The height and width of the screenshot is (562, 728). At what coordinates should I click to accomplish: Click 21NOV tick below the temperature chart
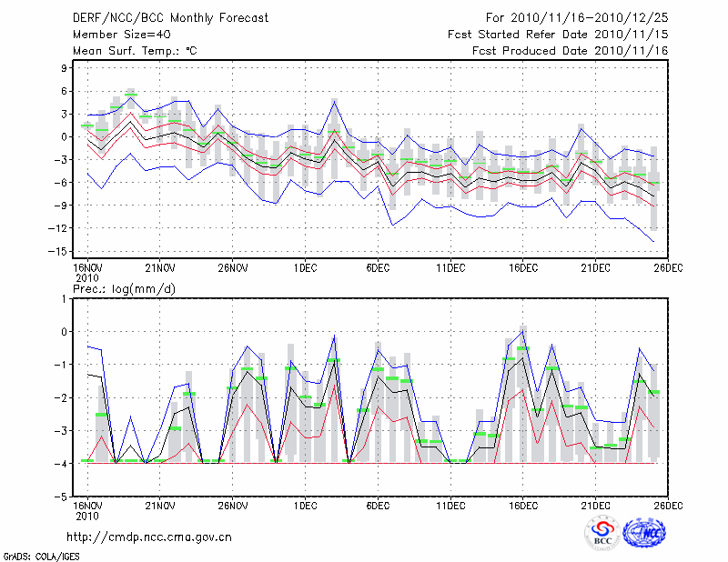[159, 267]
